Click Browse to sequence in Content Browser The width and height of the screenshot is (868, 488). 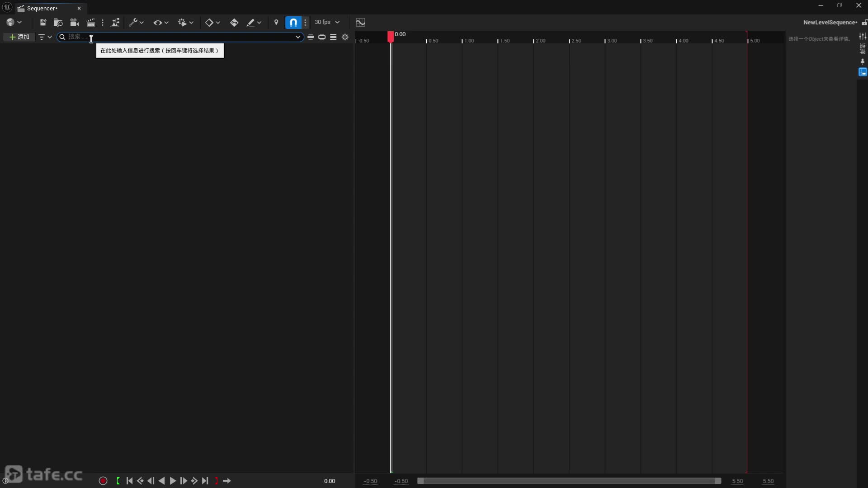click(58, 23)
